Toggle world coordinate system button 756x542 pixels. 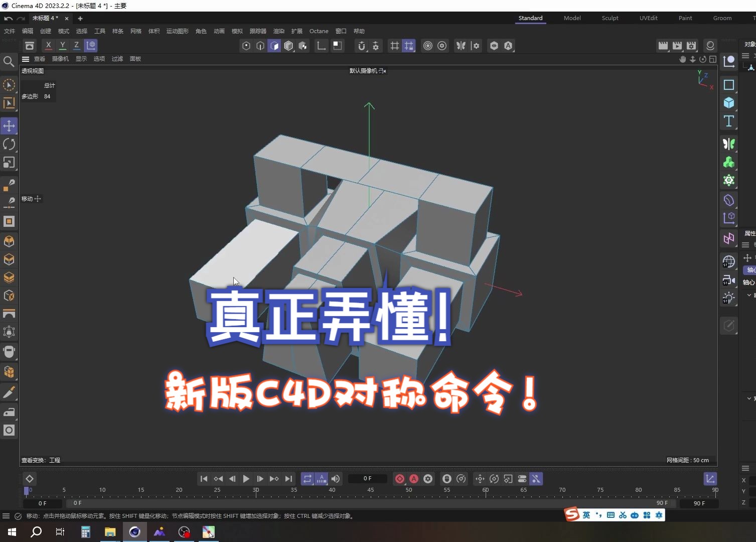tap(91, 45)
